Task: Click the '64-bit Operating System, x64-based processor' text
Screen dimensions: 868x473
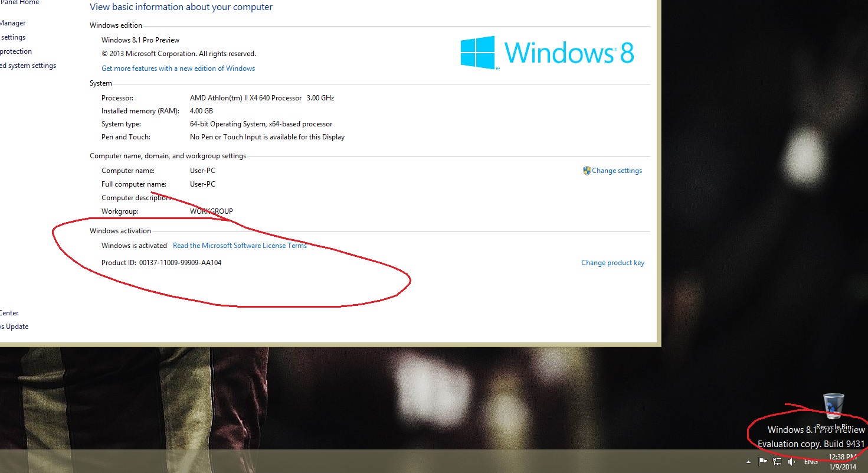Action: 261,124
